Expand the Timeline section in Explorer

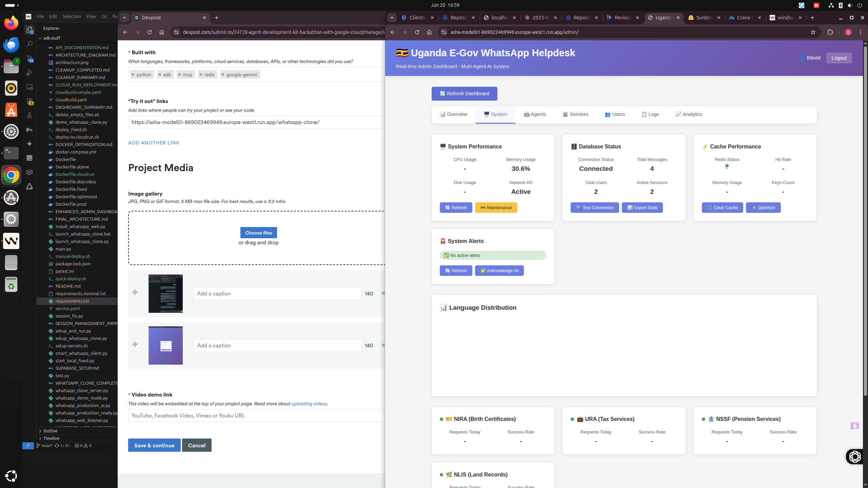[x=51, y=438]
